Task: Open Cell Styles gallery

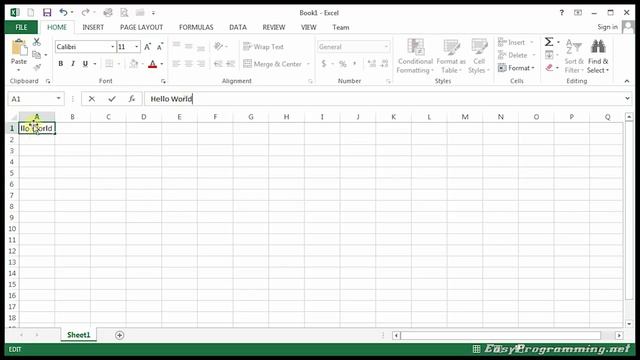Action: (479, 56)
